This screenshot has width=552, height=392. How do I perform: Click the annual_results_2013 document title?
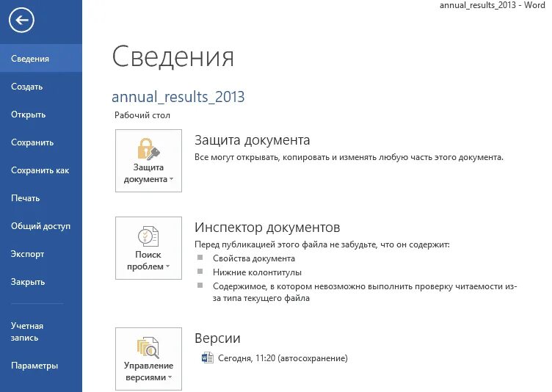click(x=178, y=96)
